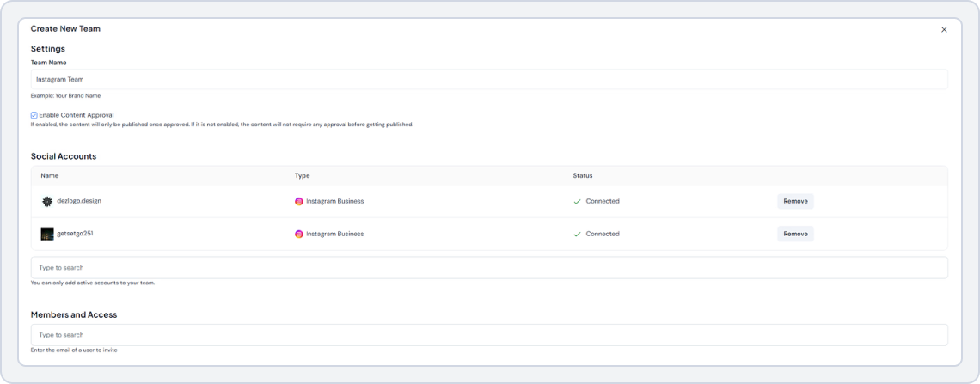Click Instagram Business text in dezlogo.design row
Viewport: 980px width, 384px height.
[335, 202]
